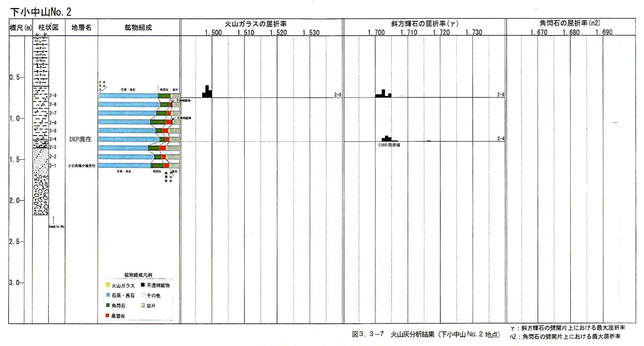
Task: Click the yellow 火山ガラス legend swatch
Action: tap(107, 286)
